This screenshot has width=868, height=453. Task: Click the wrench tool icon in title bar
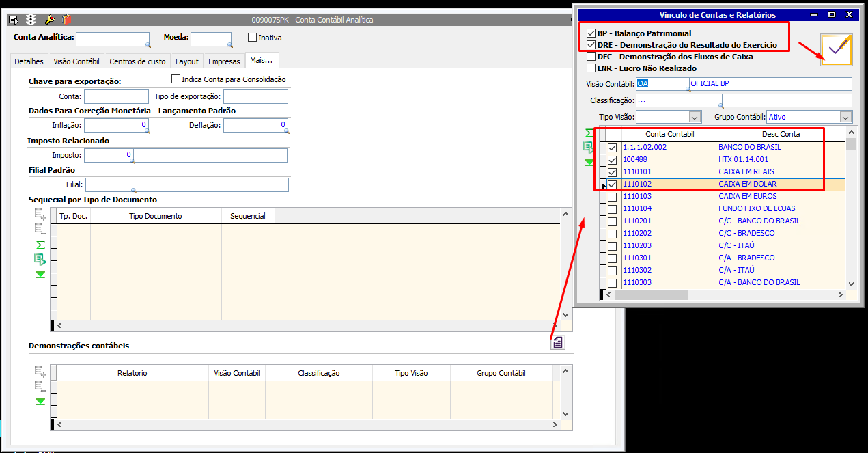pos(50,20)
